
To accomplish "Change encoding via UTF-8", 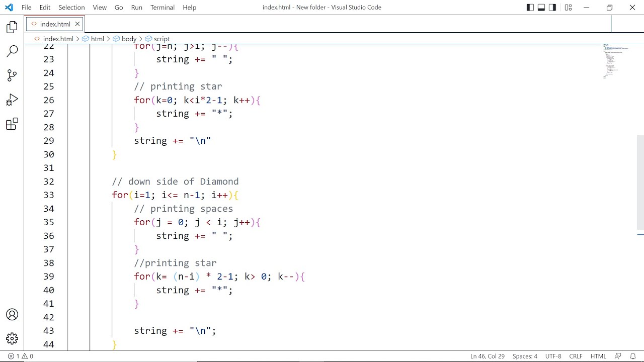I will 553,356.
